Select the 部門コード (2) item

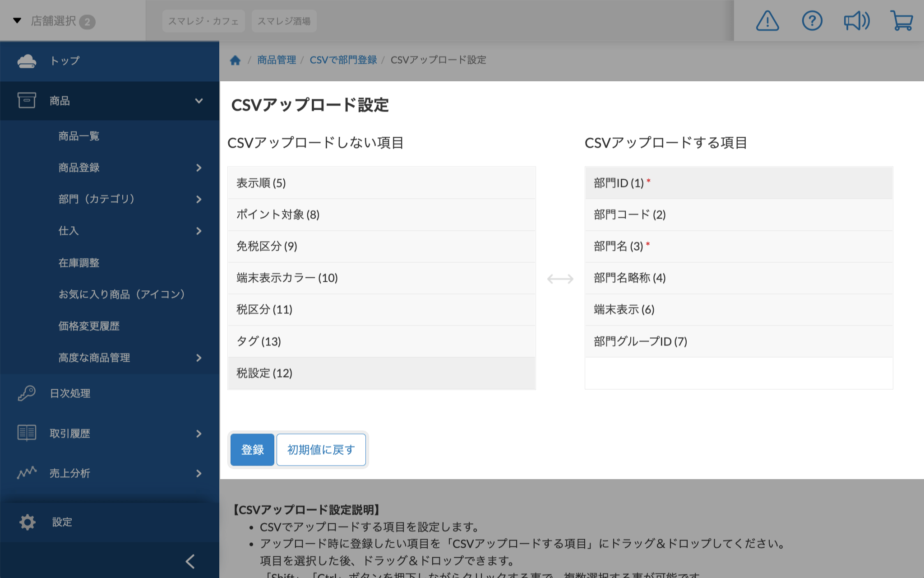pos(739,214)
